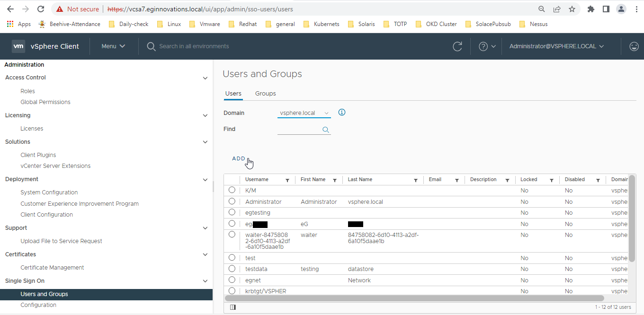
Task: Click the users table horizontal scrollbar
Action: [x=414, y=298]
